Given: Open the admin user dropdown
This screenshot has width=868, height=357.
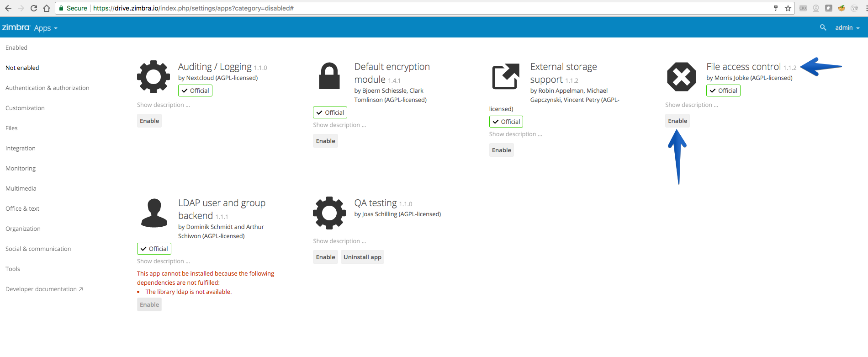Looking at the screenshot, I should [847, 27].
